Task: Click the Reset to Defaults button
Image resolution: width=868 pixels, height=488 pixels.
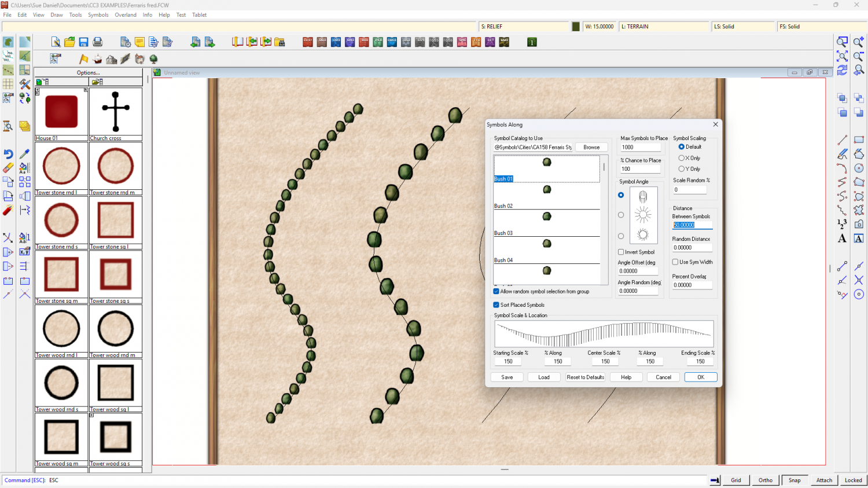Action: [585, 377]
